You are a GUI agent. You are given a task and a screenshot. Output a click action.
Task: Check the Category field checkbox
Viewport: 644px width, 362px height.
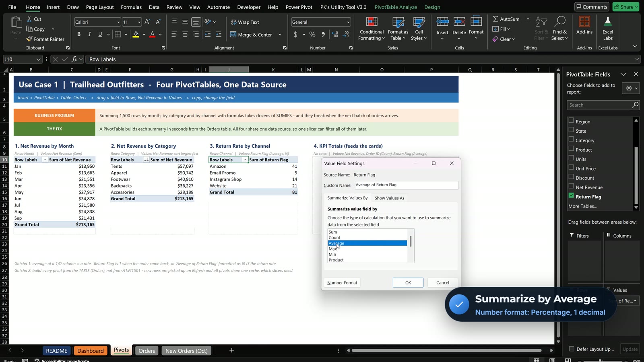[571, 139]
